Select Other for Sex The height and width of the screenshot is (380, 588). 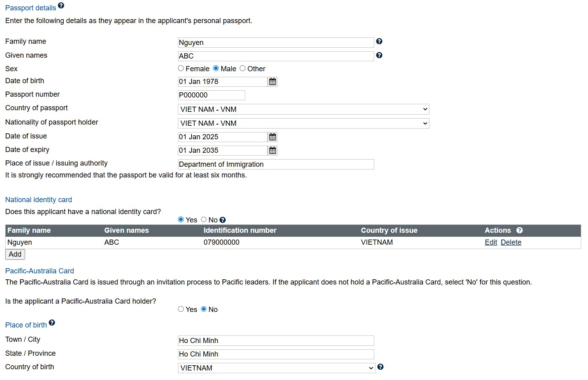[x=242, y=68]
